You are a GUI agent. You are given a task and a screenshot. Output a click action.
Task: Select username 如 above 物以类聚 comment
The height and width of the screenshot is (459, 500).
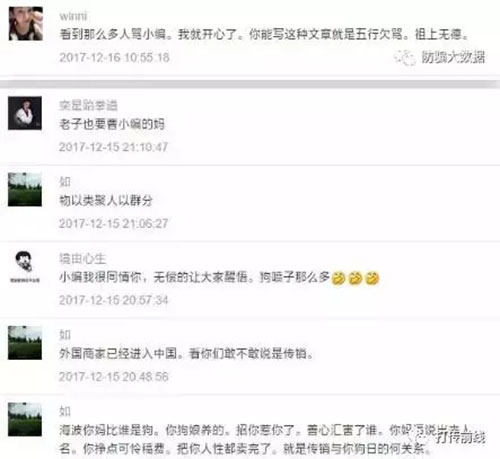coord(65,182)
